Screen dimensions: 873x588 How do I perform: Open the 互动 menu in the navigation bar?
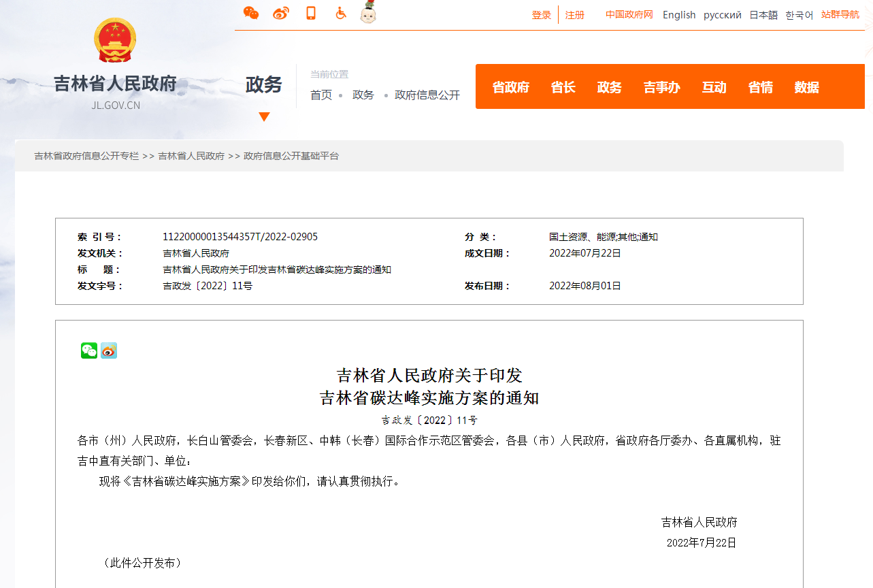[714, 86]
